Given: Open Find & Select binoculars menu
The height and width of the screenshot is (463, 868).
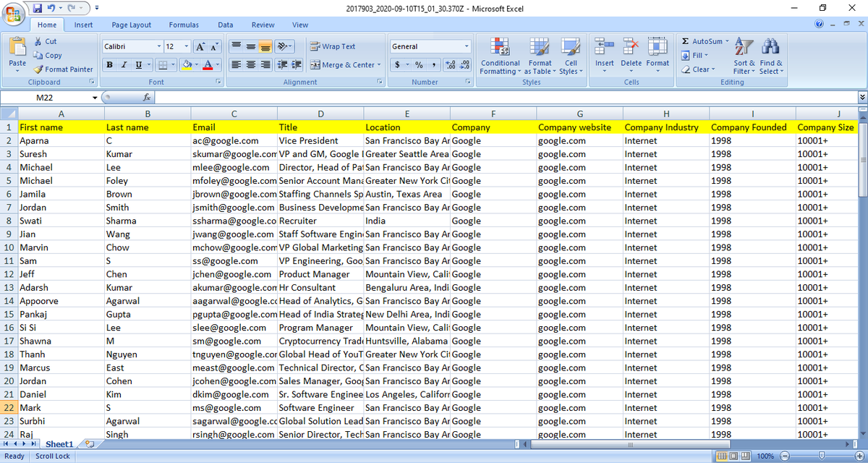Looking at the screenshot, I should [x=770, y=56].
